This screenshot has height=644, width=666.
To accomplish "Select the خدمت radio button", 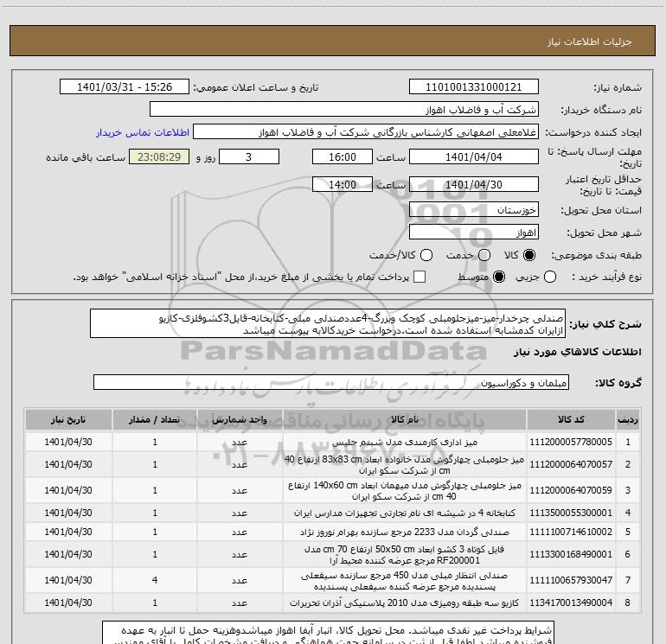I will [484, 255].
